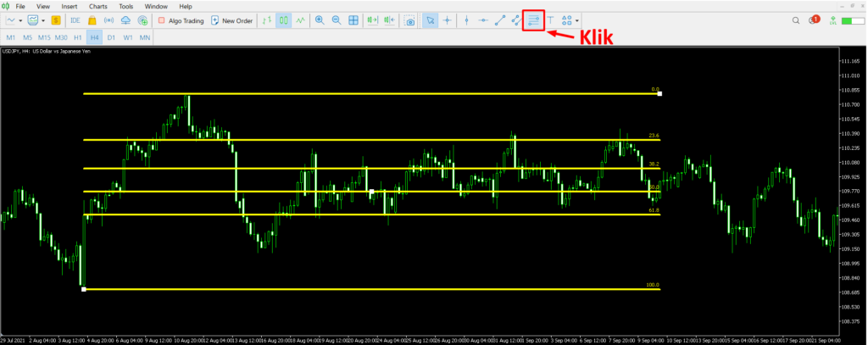The width and height of the screenshot is (868, 345).
Task: Activate the crosshair cursor tool
Action: 448,20
